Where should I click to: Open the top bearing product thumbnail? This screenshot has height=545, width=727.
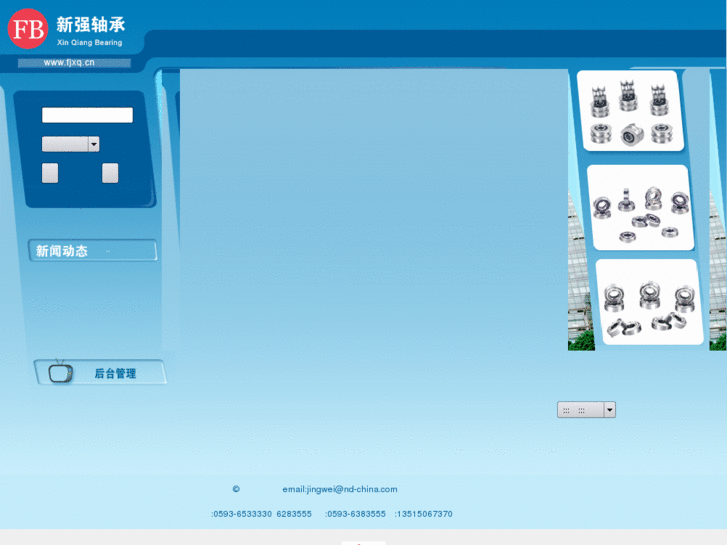tap(631, 111)
